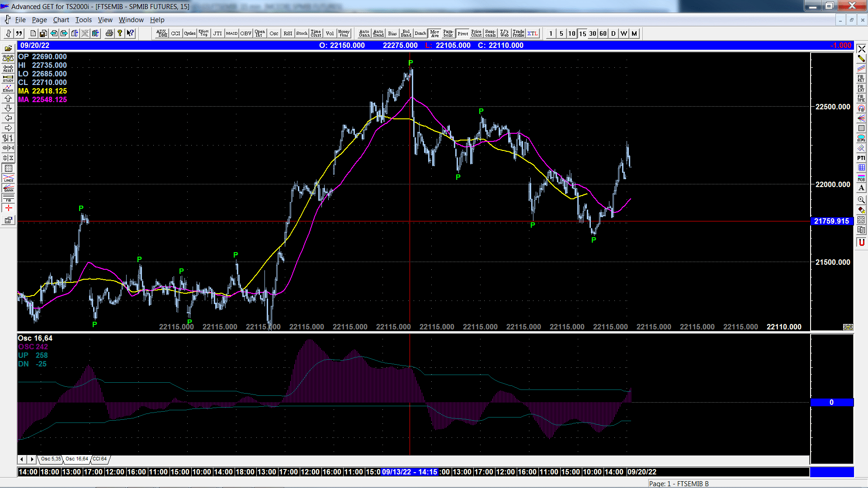The width and height of the screenshot is (868, 488).
Task: Click the up arrow in left toolbar
Action: pos(8,98)
